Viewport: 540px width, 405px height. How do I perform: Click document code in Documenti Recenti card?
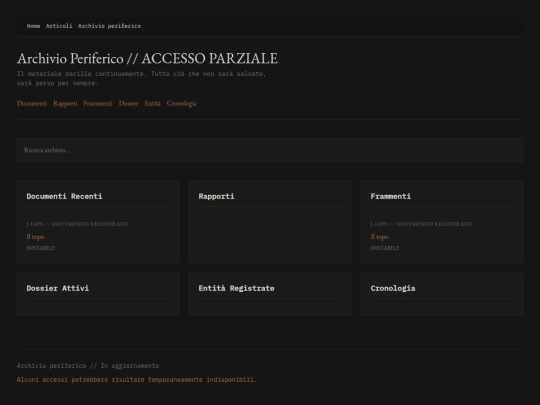[77, 224]
